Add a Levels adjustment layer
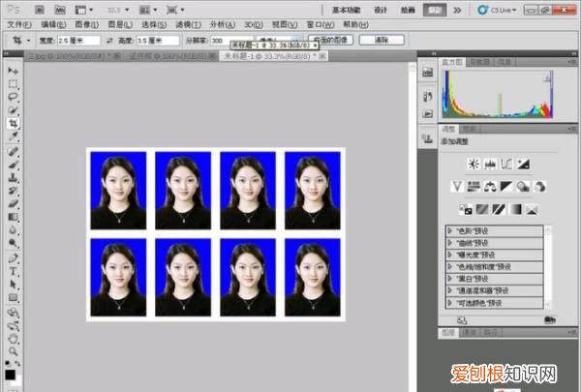Viewport: 581px width, 392px height. [489, 164]
